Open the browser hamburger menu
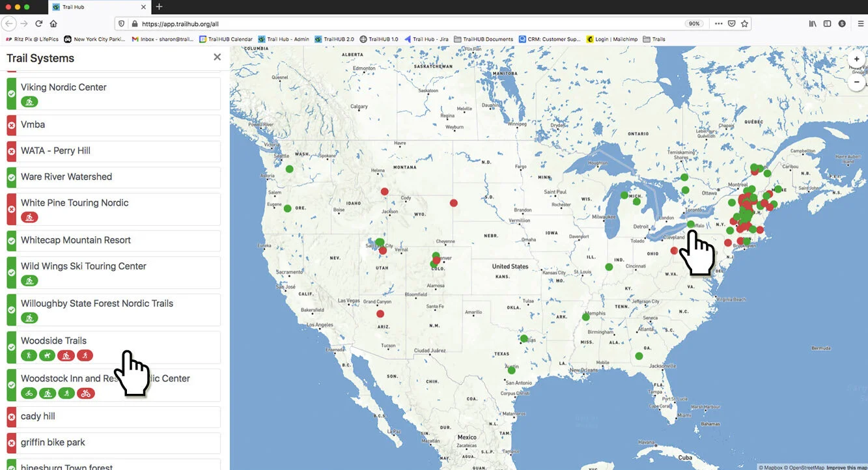868x470 pixels. click(x=860, y=23)
